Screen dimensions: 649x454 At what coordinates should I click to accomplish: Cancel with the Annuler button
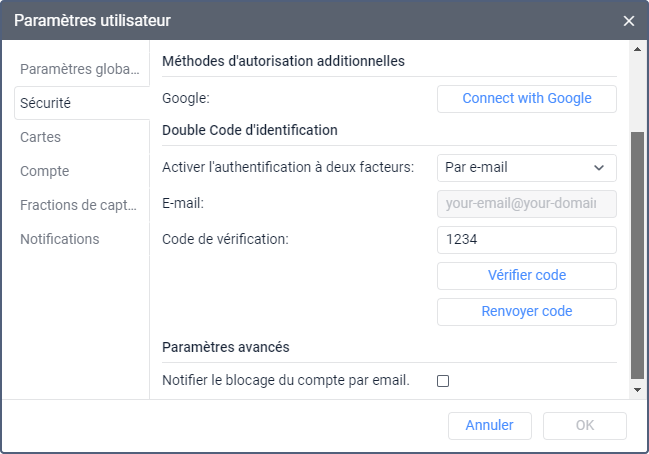click(490, 425)
